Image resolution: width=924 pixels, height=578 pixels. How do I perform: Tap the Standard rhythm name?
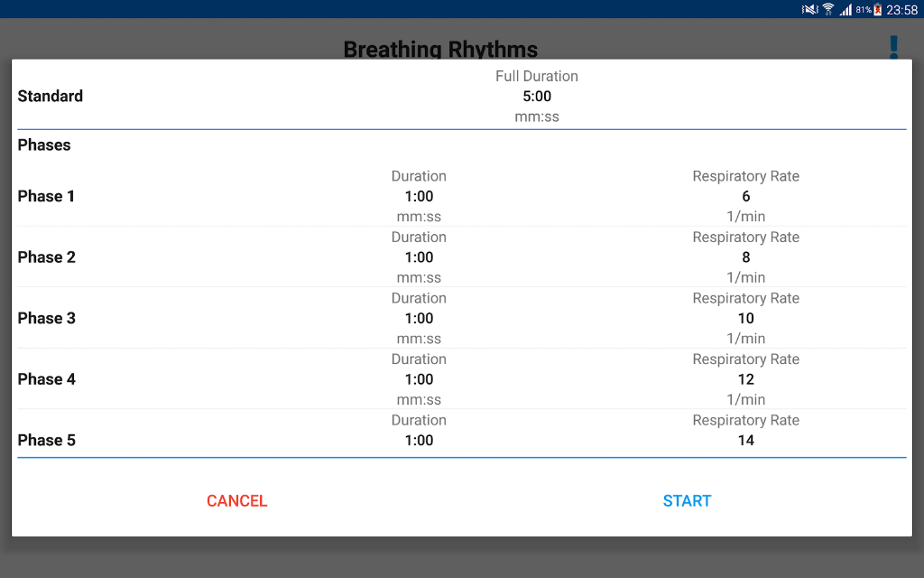pos(51,96)
